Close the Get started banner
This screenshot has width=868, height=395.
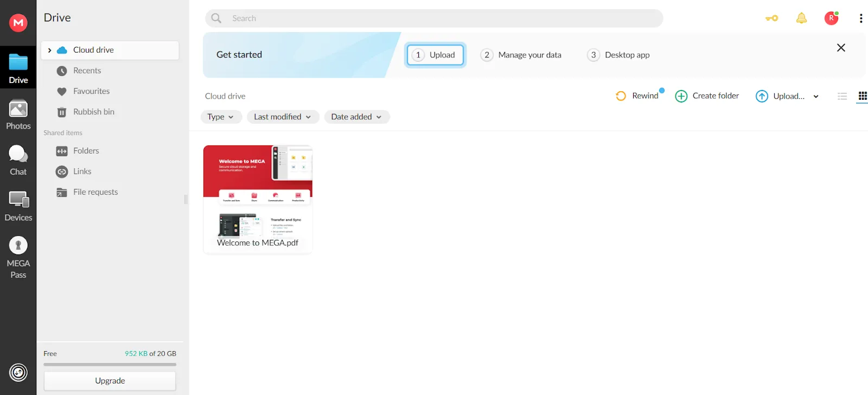point(841,48)
